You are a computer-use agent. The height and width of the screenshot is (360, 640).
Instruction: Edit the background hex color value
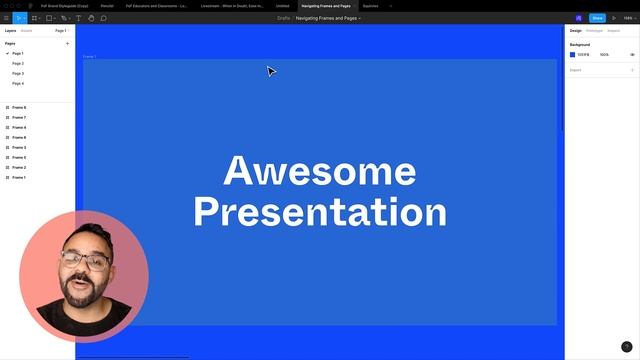583,55
